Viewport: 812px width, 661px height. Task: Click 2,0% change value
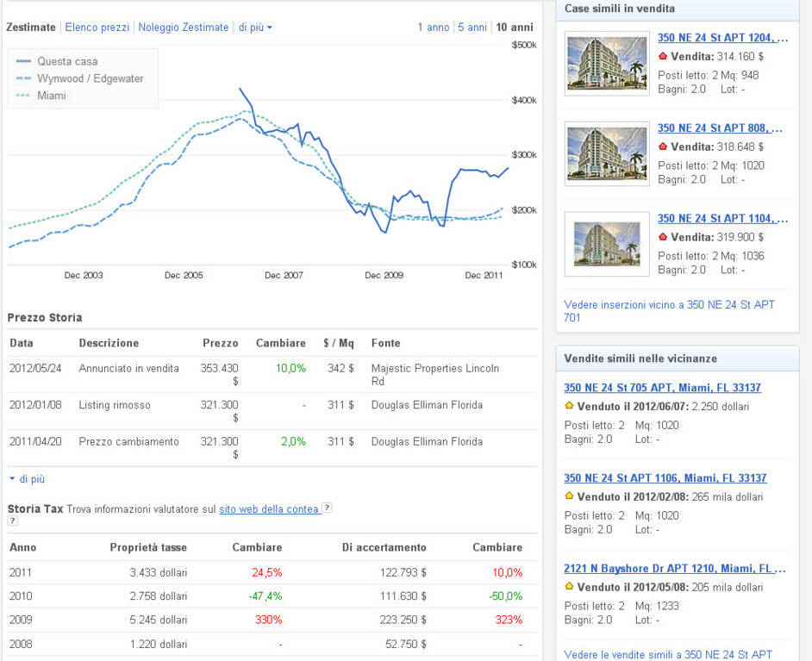(x=293, y=441)
